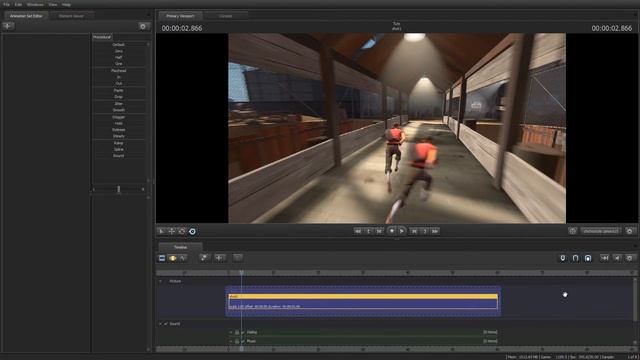This screenshot has width=640, height=360.
Task: Select the Primary Viewport tab
Action: [x=180, y=16]
